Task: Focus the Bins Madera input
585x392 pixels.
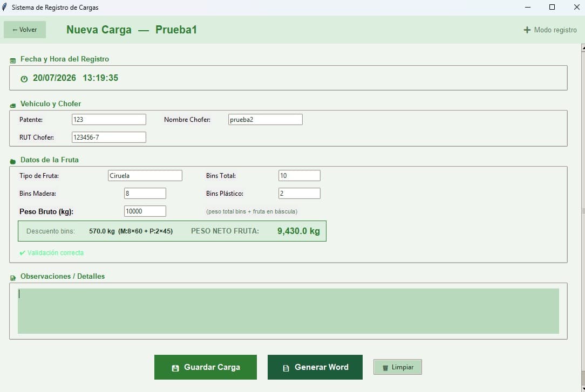Action: coord(145,194)
